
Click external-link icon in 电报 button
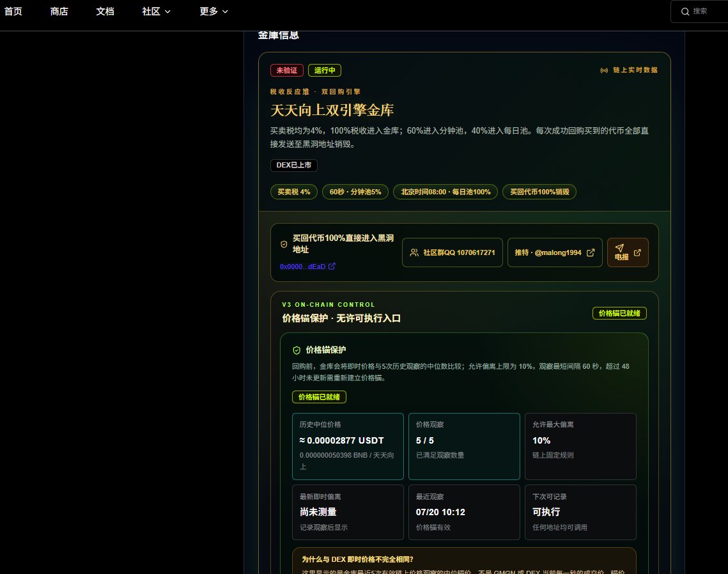pyautogui.click(x=637, y=252)
